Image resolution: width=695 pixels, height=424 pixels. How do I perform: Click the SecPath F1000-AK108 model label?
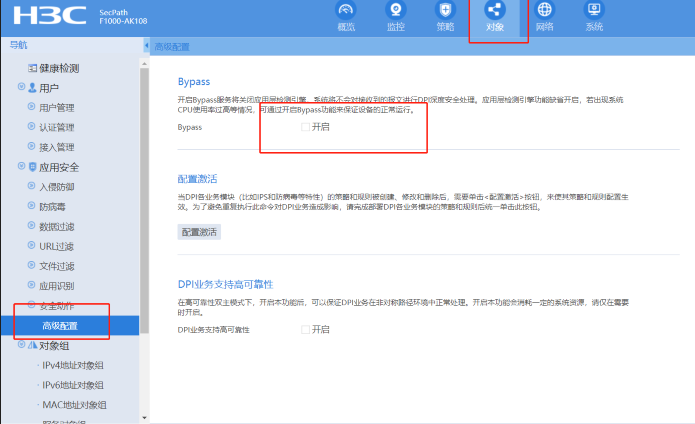123,17
